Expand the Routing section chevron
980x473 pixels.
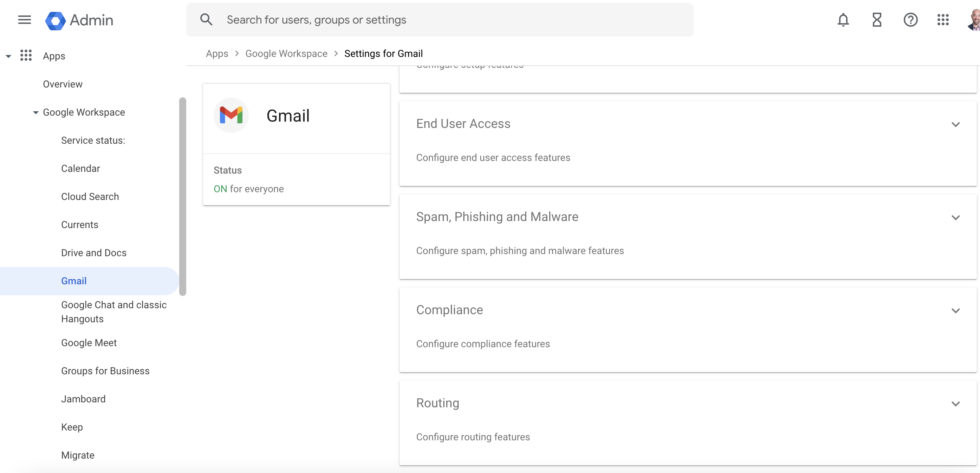955,404
